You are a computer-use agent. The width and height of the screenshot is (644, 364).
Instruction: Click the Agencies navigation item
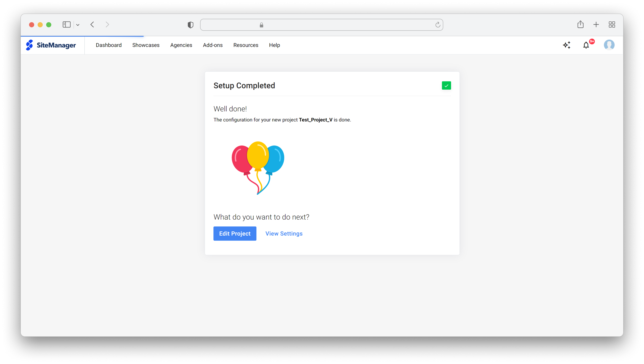click(181, 45)
